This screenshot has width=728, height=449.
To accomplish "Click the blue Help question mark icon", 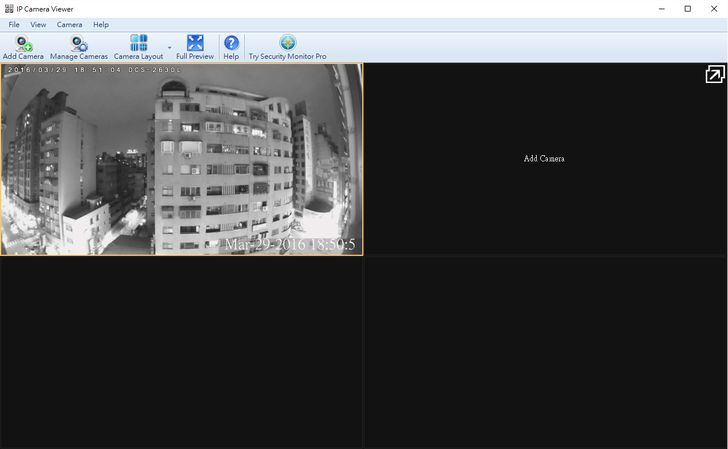I will point(231,43).
